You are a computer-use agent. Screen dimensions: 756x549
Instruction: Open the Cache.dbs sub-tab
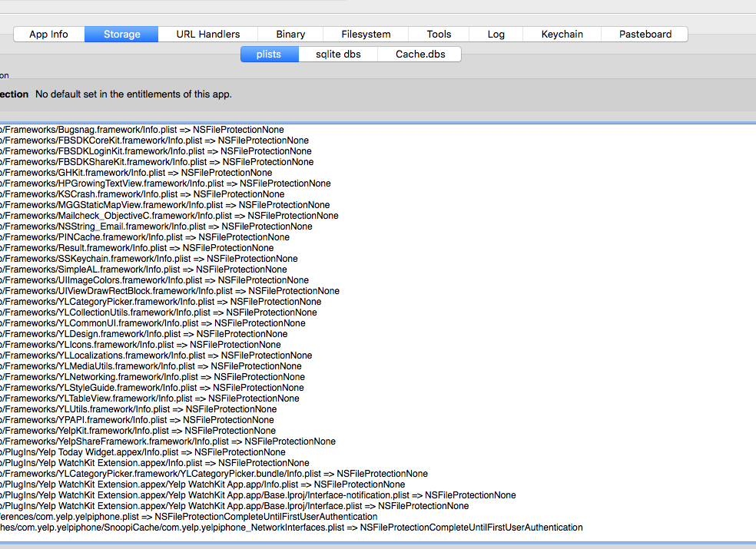coord(420,54)
